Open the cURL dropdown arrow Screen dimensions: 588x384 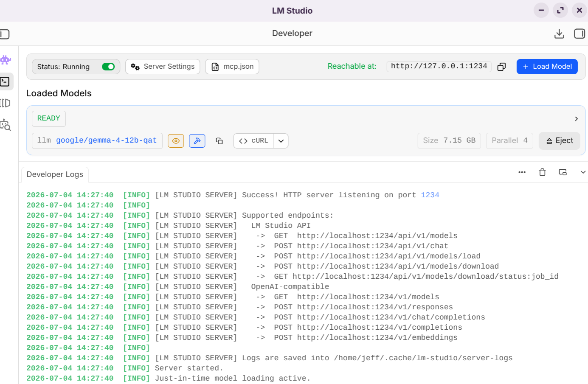pos(281,141)
